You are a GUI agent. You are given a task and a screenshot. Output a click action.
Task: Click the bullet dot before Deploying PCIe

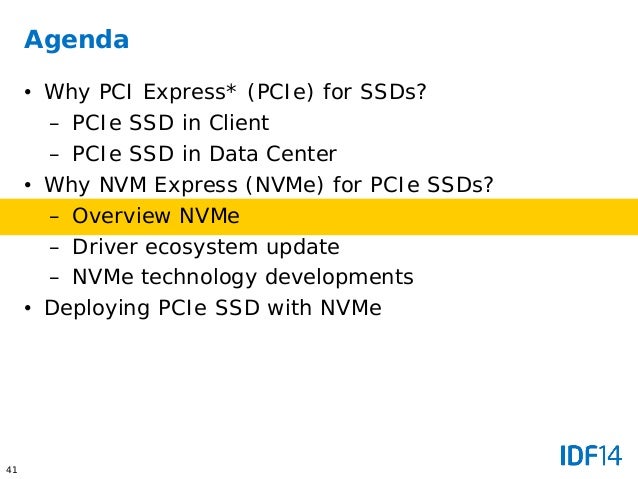(x=27, y=308)
